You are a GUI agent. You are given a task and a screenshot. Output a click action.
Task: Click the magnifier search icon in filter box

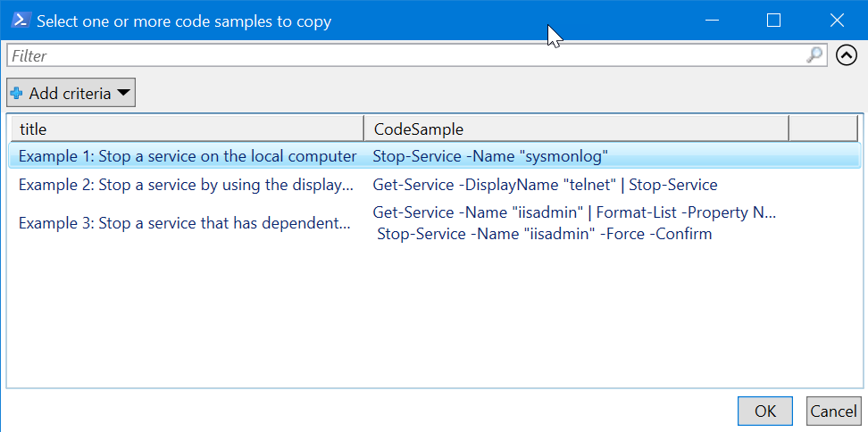pyautogui.click(x=814, y=55)
